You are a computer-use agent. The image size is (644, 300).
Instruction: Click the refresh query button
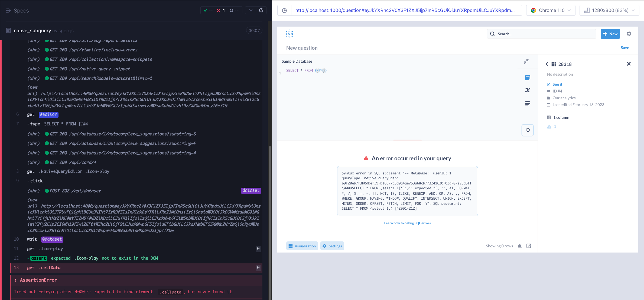pyautogui.click(x=527, y=130)
